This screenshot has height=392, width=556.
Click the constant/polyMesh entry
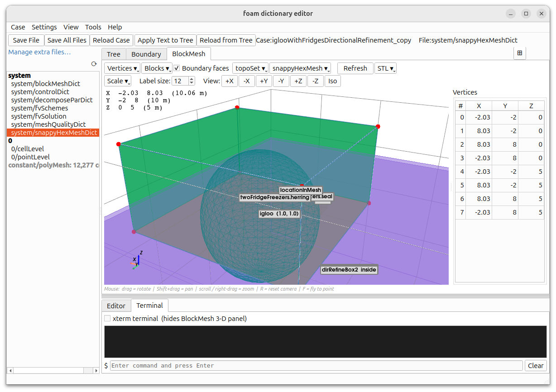(53, 165)
